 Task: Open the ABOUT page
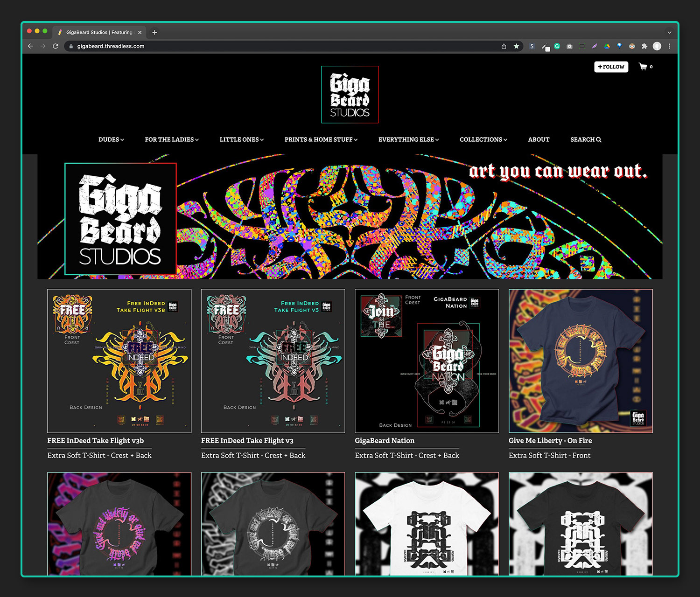[539, 139]
